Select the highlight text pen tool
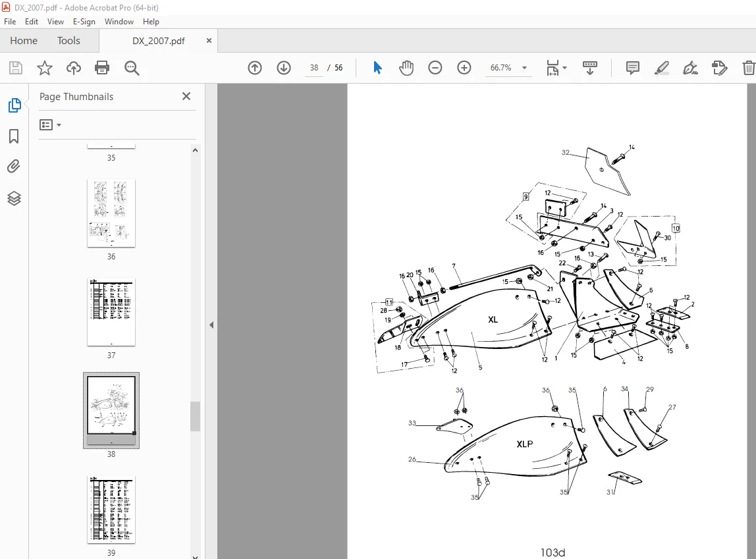Screen dimensions: 756x559 coord(661,68)
